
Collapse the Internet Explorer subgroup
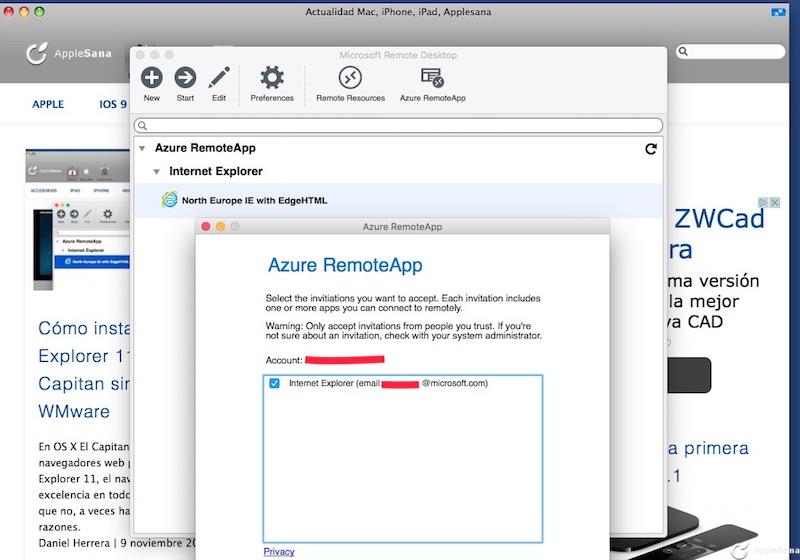[x=157, y=172]
